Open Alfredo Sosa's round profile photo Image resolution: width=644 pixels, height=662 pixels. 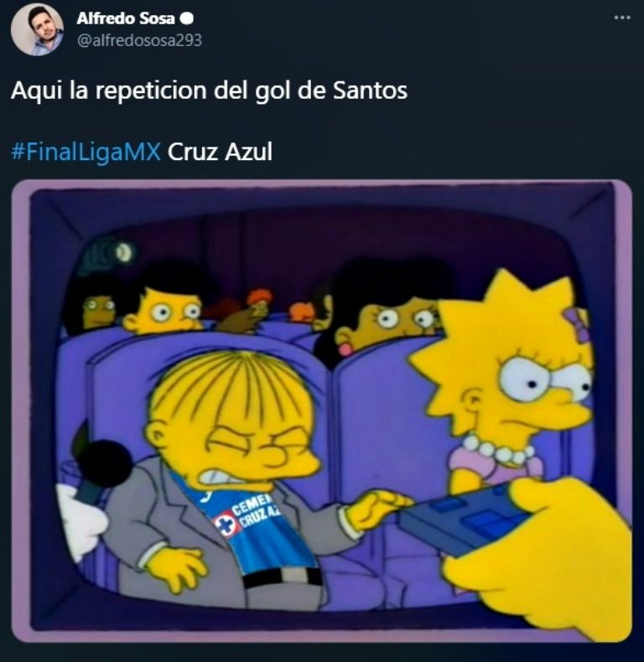click(x=37, y=29)
